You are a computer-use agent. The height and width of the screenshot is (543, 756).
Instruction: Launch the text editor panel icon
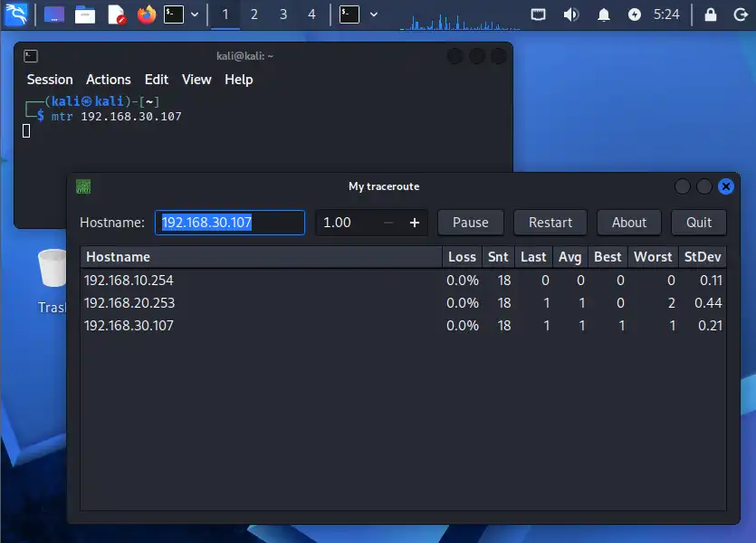(x=116, y=14)
